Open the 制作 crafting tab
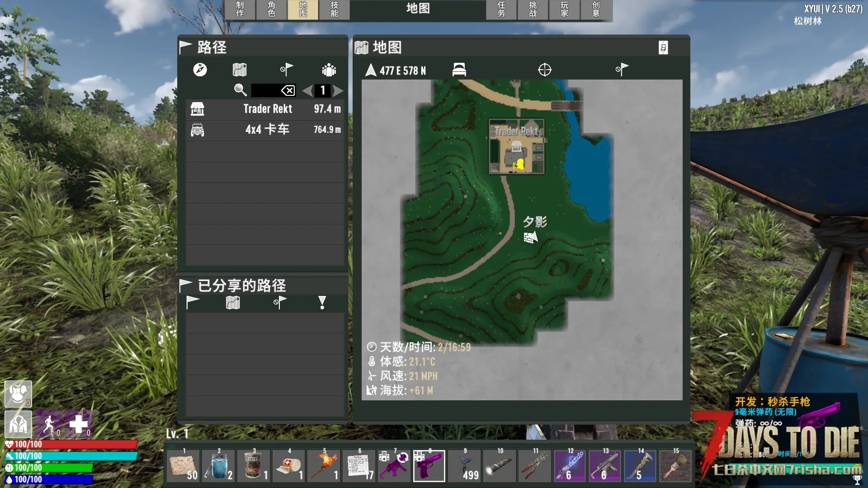 tap(240, 9)
